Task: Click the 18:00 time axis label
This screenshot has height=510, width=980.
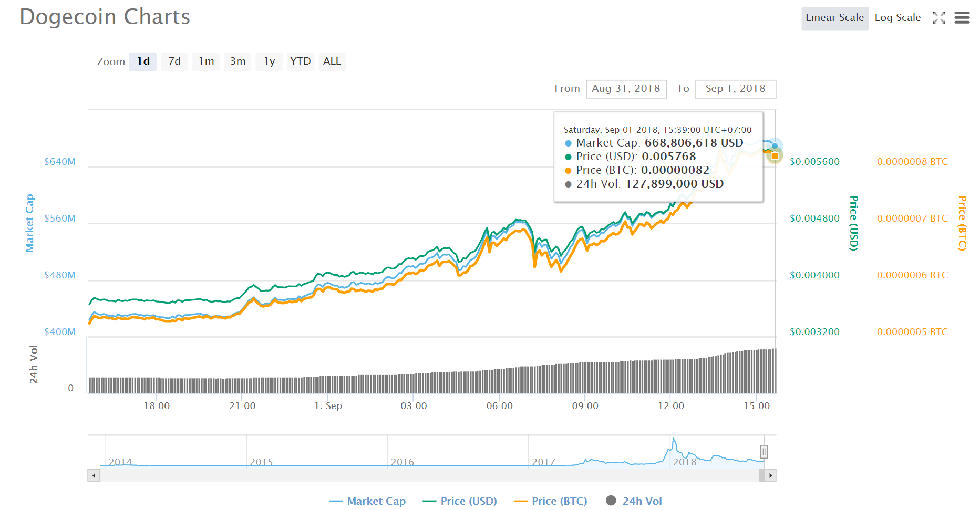Action: coord(157,406)
